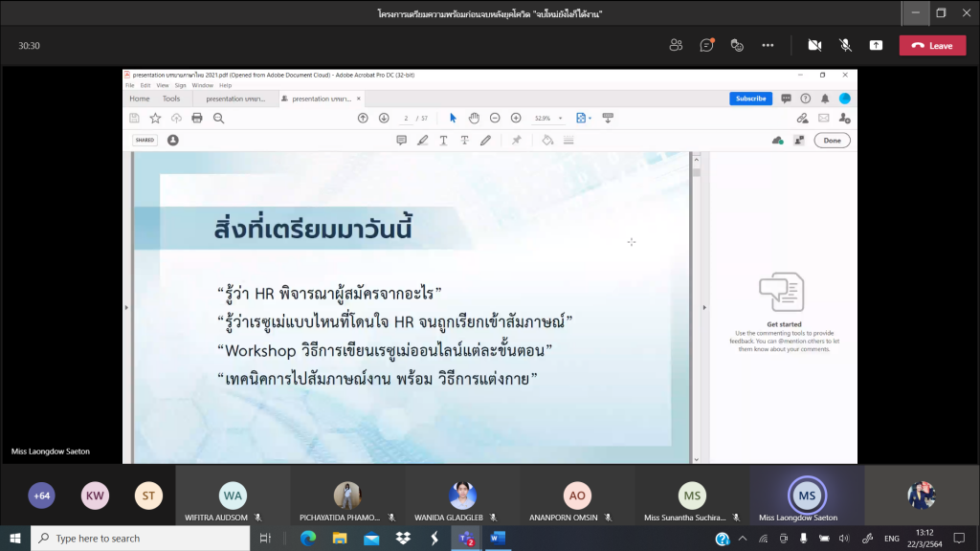Leave the Teams meeting

pyautogui.click(x=932, y=45)
